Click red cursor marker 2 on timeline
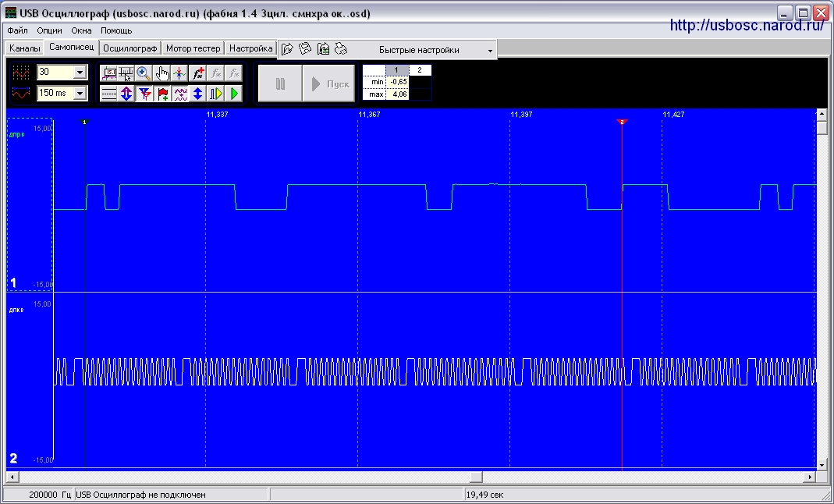The image size is (834, 504). click(622, 122)
